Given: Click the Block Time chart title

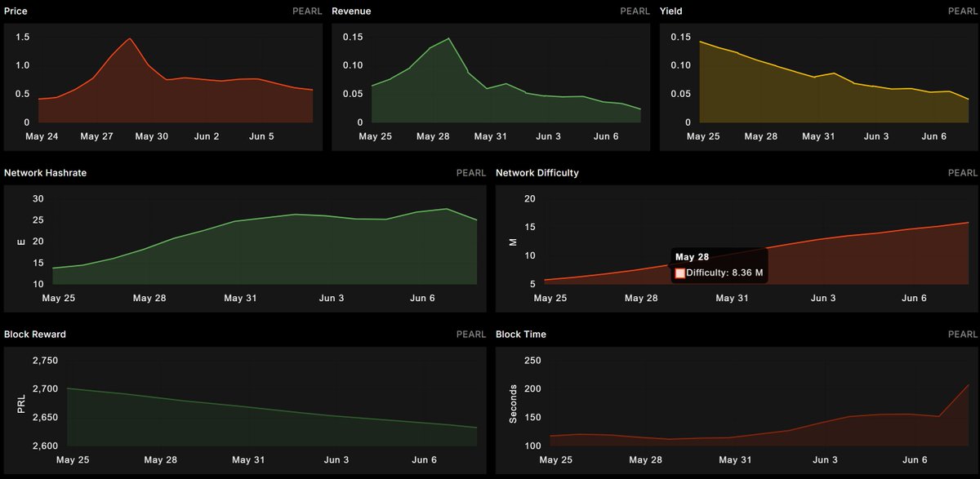Looking at the screenshot, I should point(521,335).
